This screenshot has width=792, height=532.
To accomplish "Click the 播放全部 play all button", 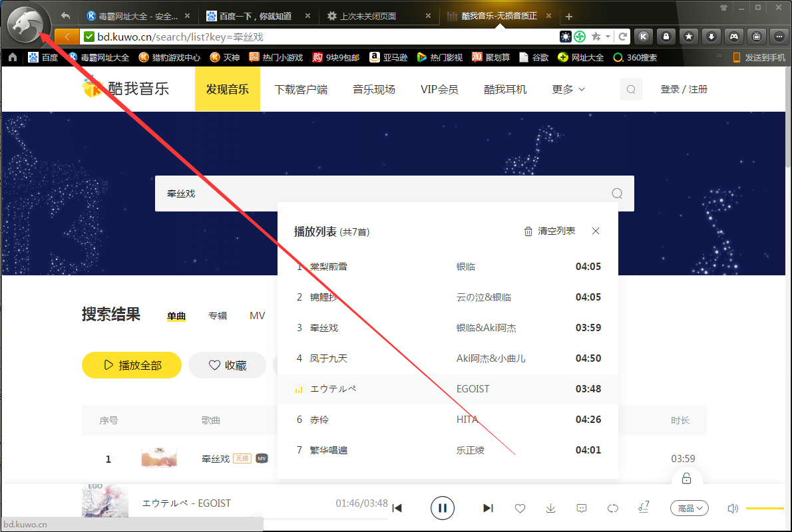I will [x=132, y=365].
